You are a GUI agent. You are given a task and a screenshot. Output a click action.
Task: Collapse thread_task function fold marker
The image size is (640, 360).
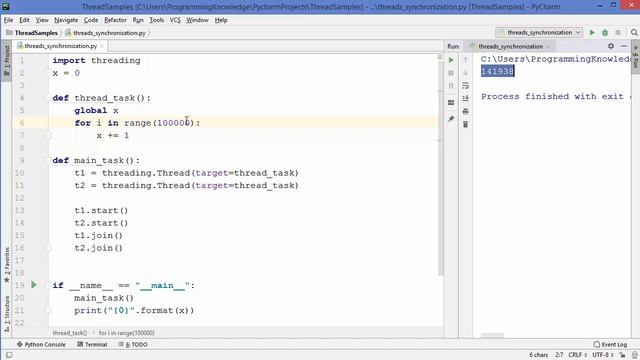(x=48, y=98)
